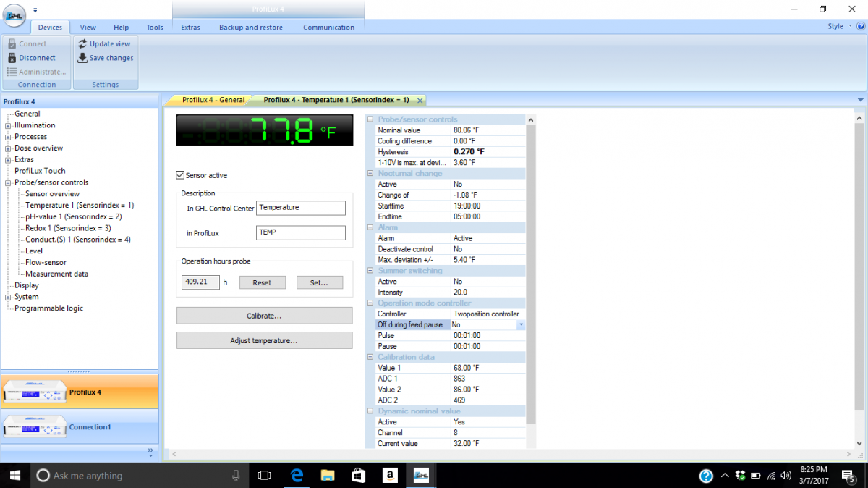Expand the Illumination tree node
Viewport: 868px width, 488px height.
[x=8, y=125]
